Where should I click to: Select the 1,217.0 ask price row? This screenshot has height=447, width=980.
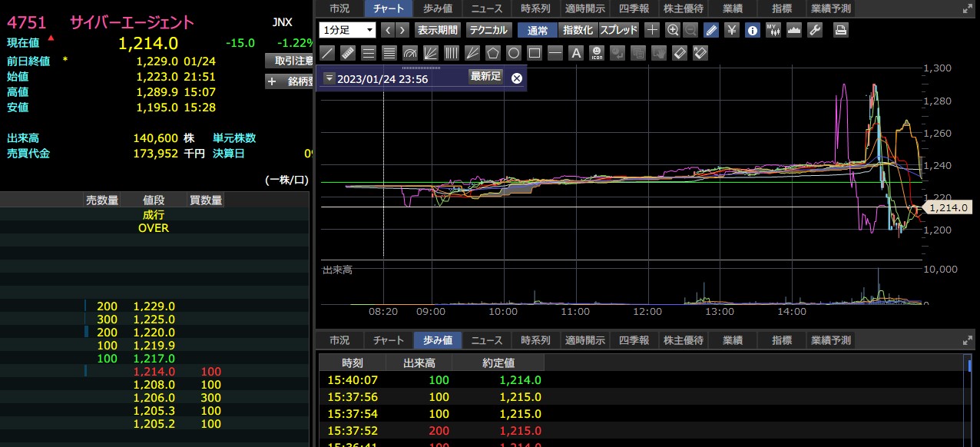(154, 359)
